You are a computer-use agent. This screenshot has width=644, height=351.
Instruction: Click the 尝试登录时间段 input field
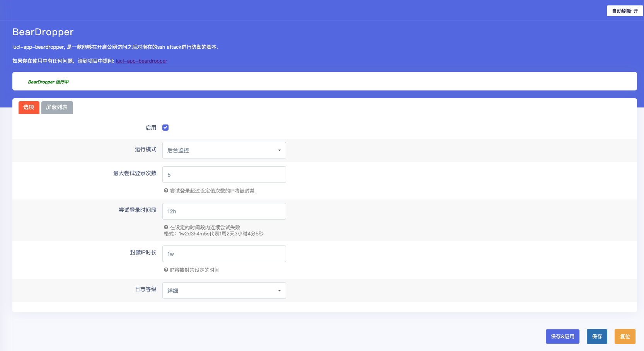point(224,211)
